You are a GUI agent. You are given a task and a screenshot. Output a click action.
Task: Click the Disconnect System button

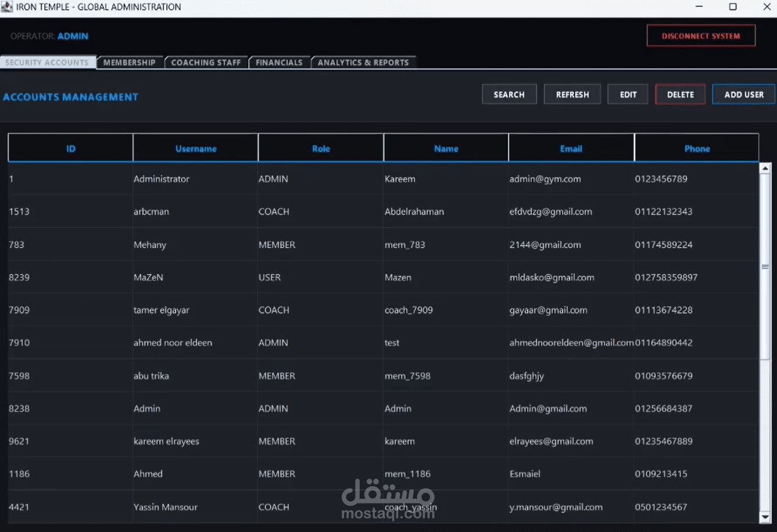coord(701,35)
